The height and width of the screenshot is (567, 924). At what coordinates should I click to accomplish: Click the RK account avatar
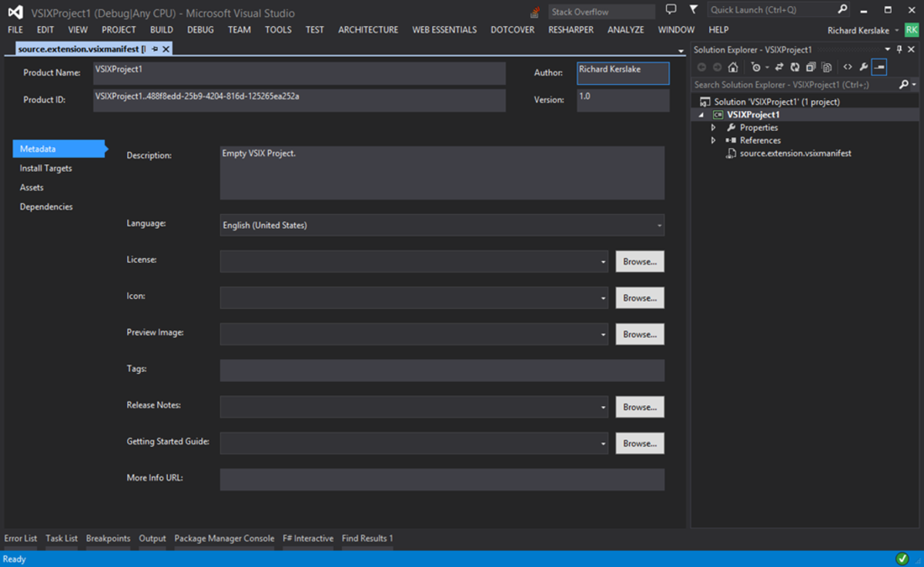(x=912, y=30)
